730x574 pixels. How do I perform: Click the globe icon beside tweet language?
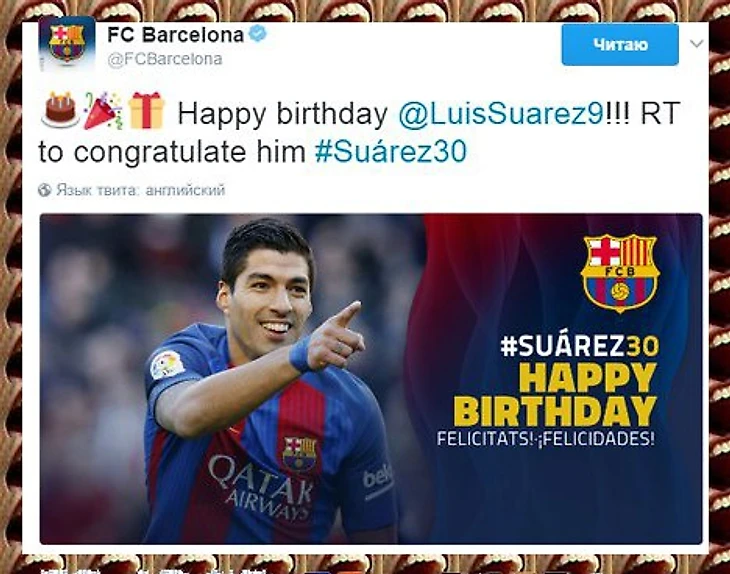pyautogui.click(x=45, y=190)
